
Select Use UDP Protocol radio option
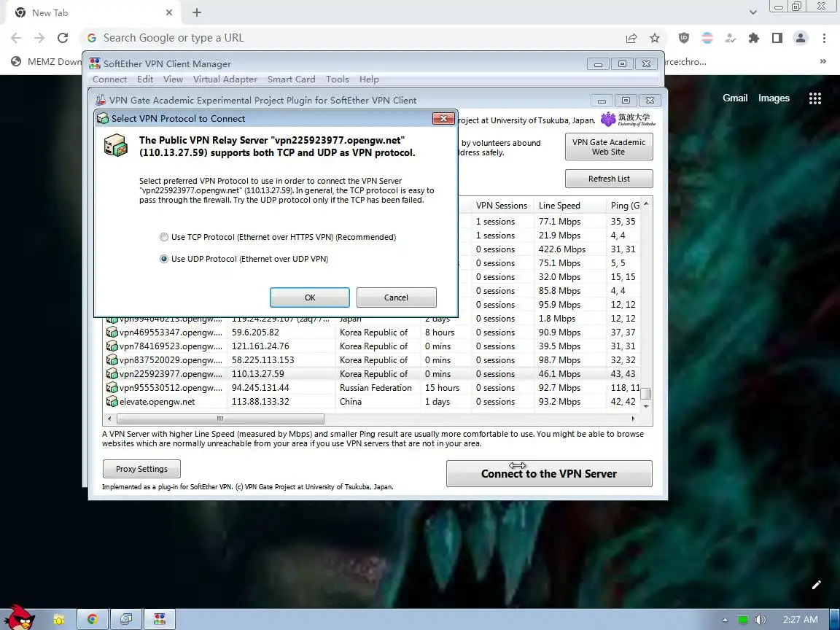tap(164, 259)
